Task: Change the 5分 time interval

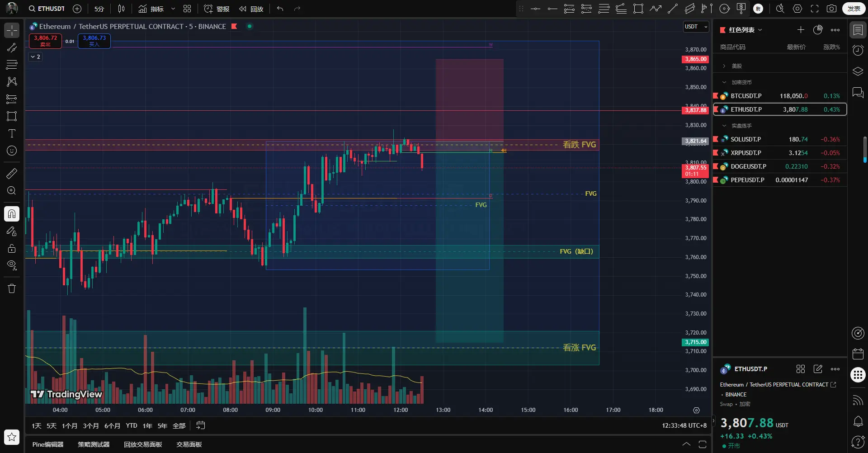Action: point(99,9)
